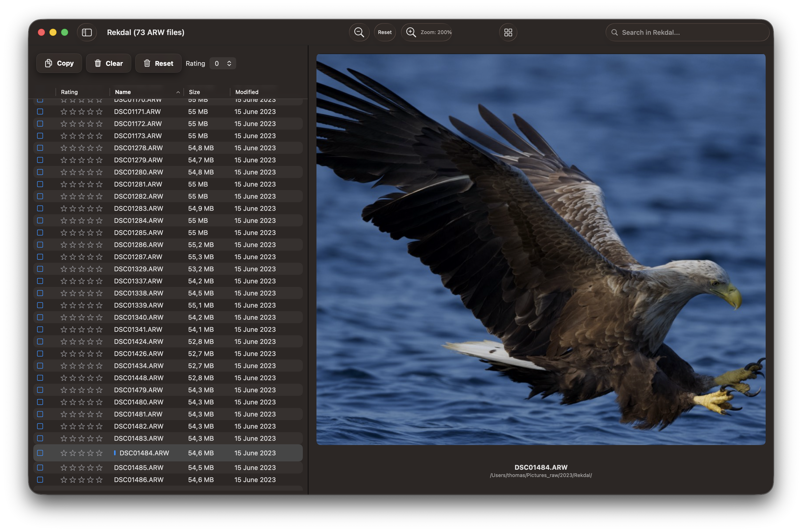Screen dimensions: 802x532
Task: Tick the checkbox for DSC01484.ARW
Action: point(40,453)
